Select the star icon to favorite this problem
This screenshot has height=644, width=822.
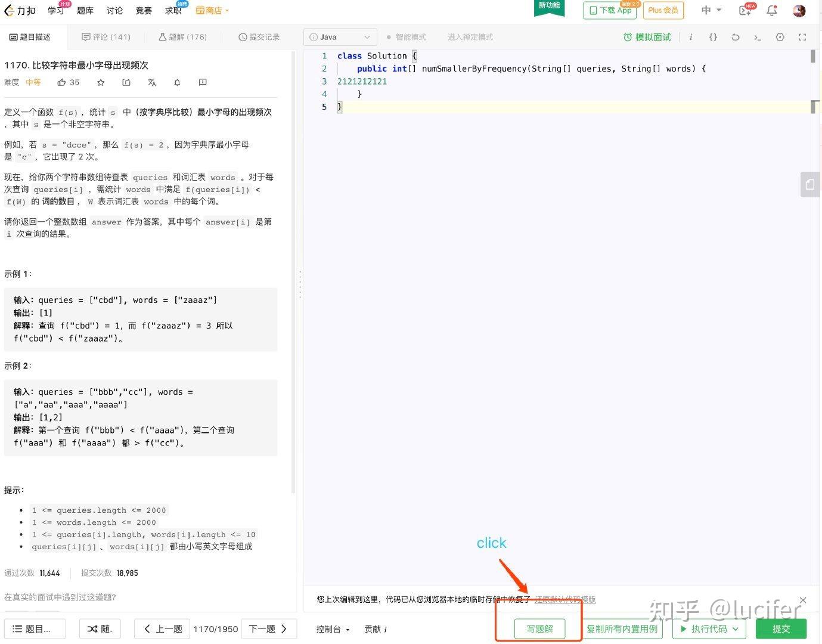(100, 82)
